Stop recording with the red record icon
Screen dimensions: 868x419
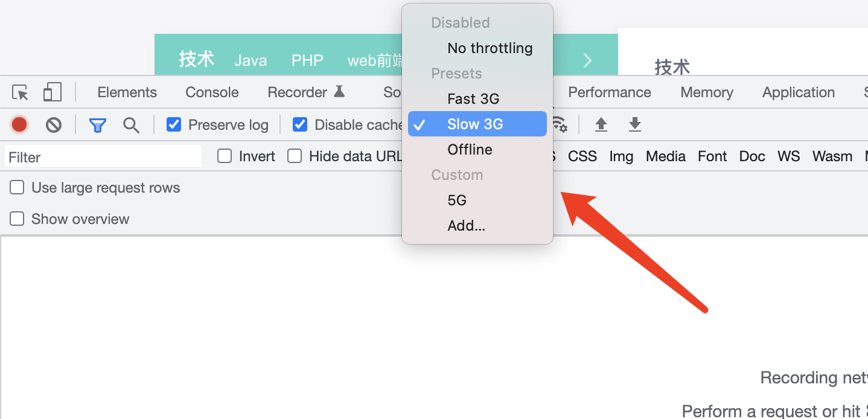(x=19, y=124)
